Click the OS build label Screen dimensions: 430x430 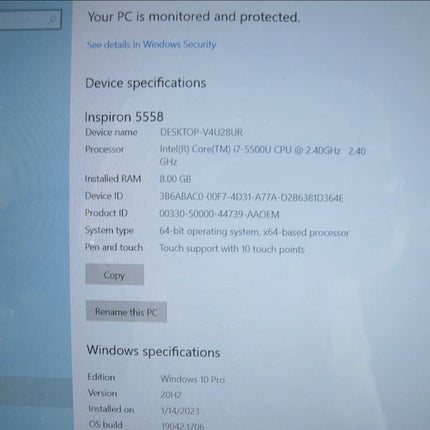[105, 424]
